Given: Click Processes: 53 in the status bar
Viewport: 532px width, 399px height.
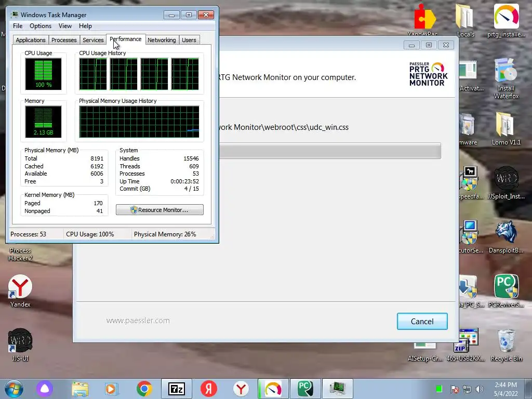Looking at the screenshot, I should [x=28, y=234].
